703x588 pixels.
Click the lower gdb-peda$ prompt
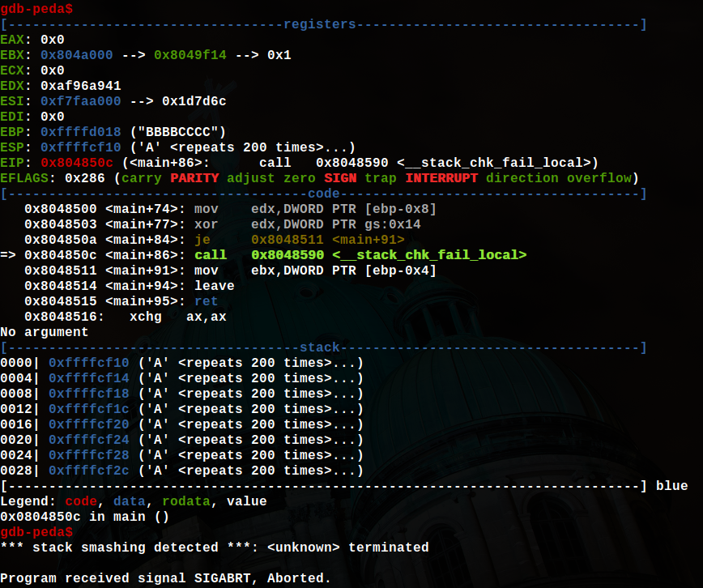pos(36,532)
